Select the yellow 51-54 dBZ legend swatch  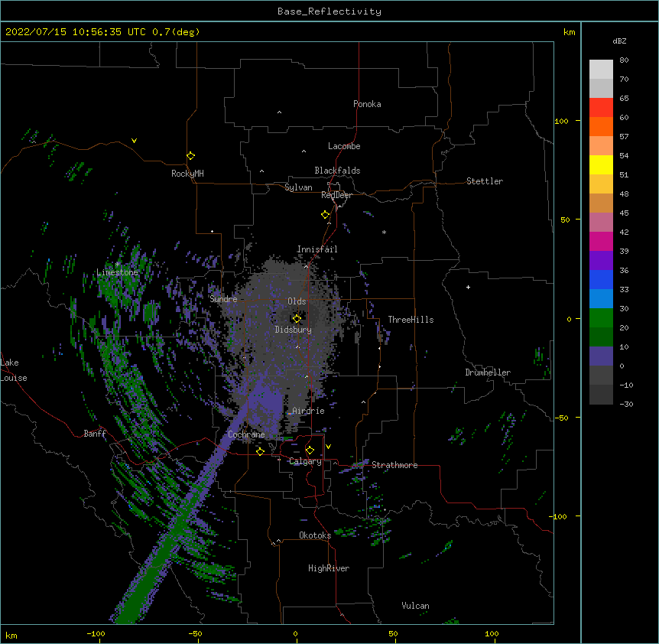coord(601,164)
